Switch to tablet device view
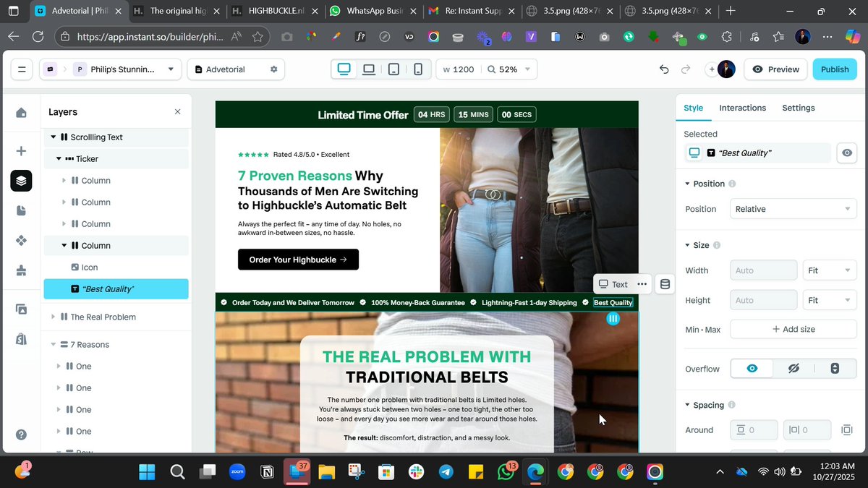This screenshot has height=488, width=868. click(393, 69)
